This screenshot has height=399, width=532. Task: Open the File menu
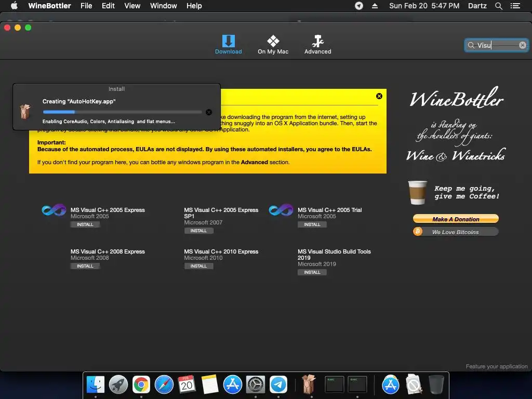tap(86, 6)
